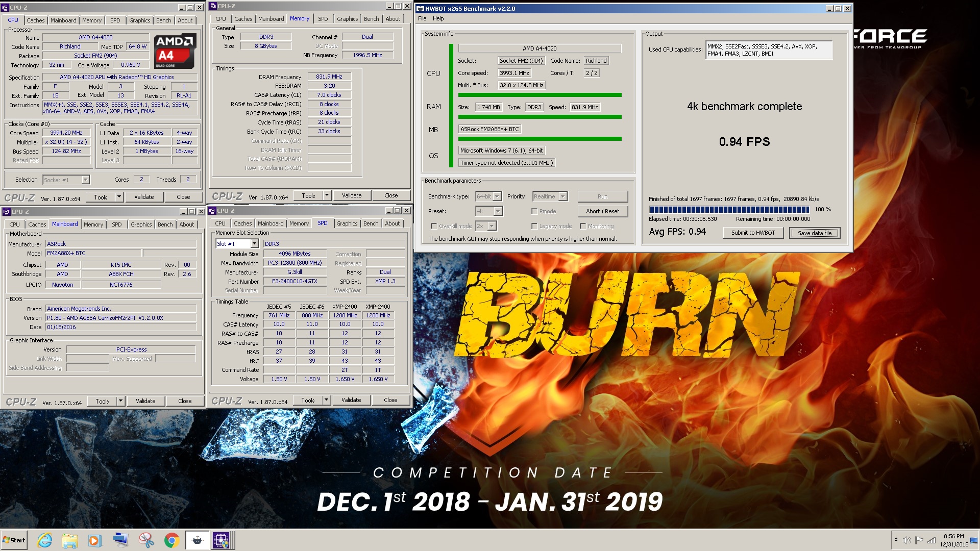Click the Windows Start button

[x=14, y=540]
